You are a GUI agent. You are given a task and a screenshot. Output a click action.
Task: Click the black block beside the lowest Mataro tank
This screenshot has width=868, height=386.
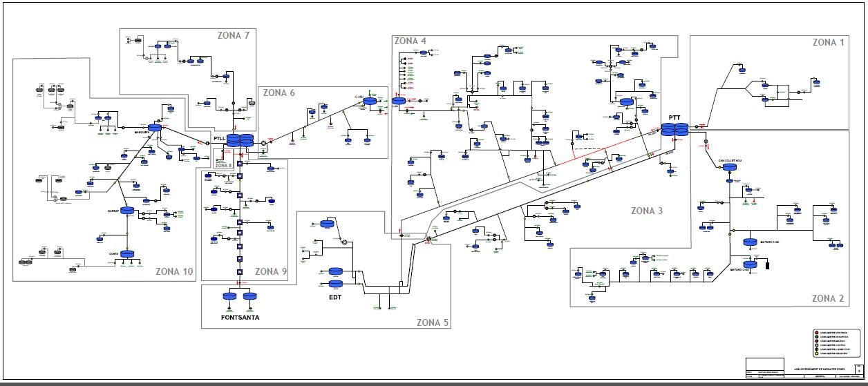[767, 264]
